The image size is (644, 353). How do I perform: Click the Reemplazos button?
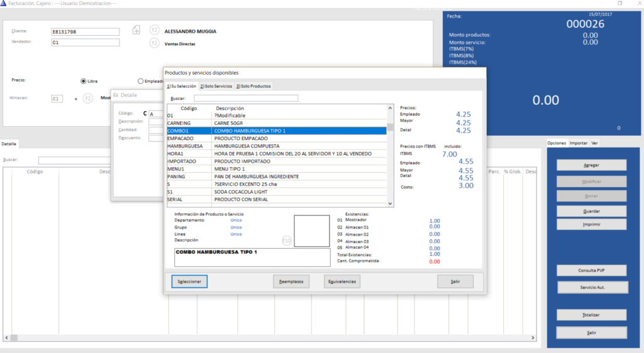(291, 281)
